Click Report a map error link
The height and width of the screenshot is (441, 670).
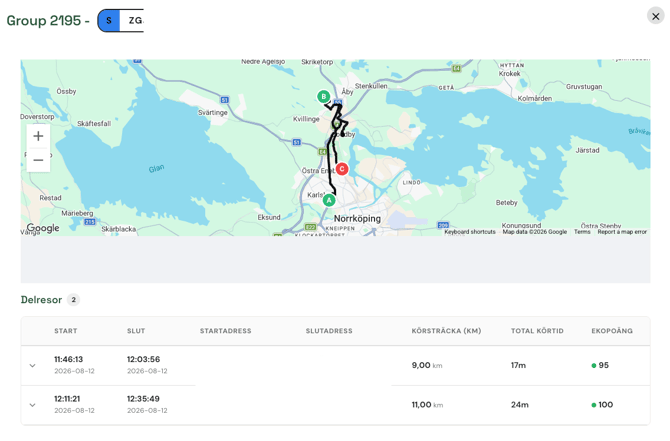pos(622,232)
